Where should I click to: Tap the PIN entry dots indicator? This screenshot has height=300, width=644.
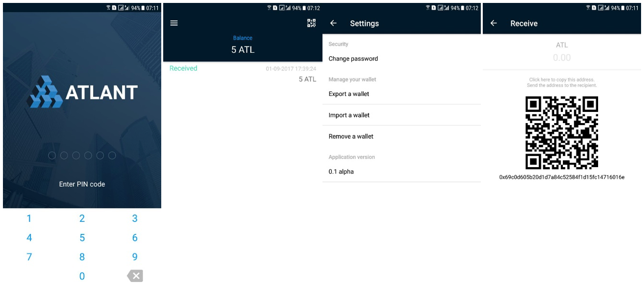point(82,155)
